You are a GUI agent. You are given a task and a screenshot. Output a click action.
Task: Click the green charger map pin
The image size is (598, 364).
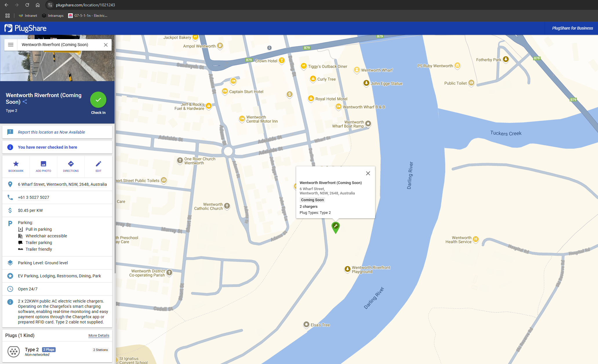coord(335,227)
